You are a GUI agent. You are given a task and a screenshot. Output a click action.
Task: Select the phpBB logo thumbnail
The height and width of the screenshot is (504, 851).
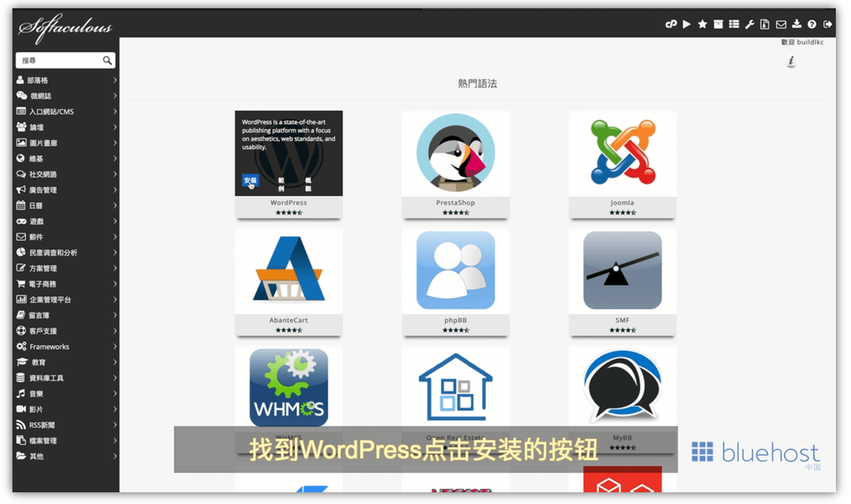456,271
